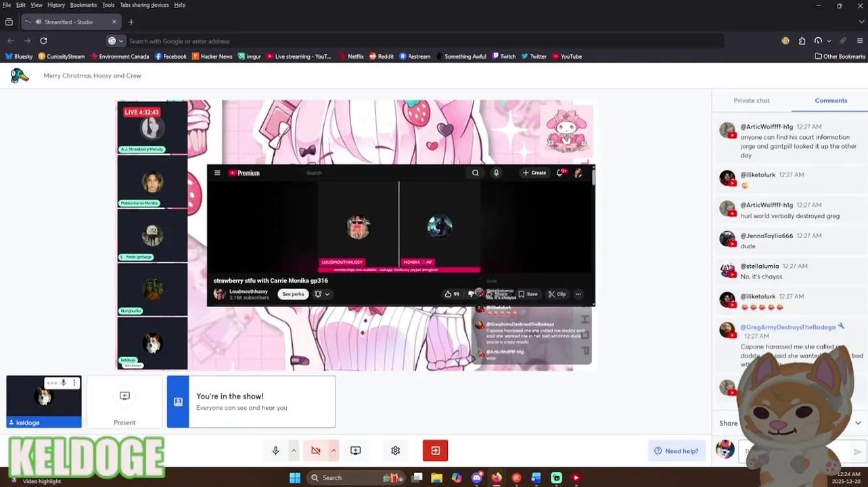Open the Bluesky bookmark
The image size is (868, 487).
pos(19,57)
